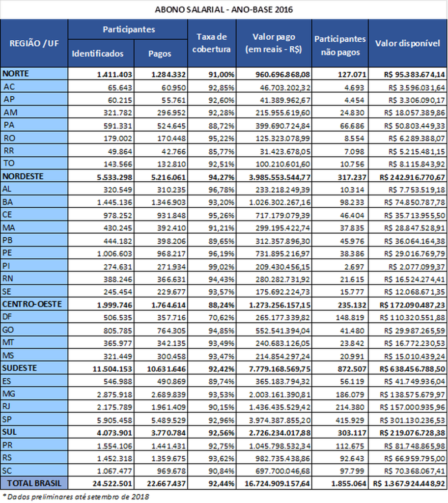
Task: Select the 'TO' state cell
Action: (34, 163)
